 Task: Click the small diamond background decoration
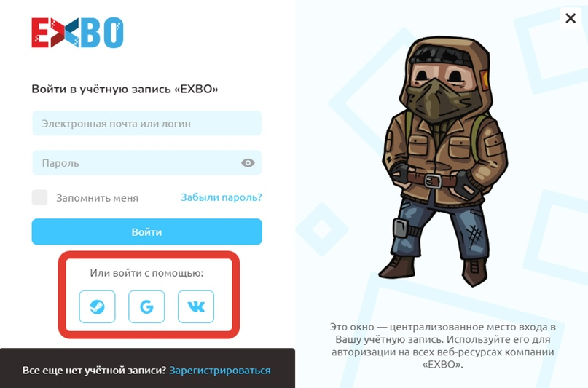pyautogui.click(x=322, y=229)
